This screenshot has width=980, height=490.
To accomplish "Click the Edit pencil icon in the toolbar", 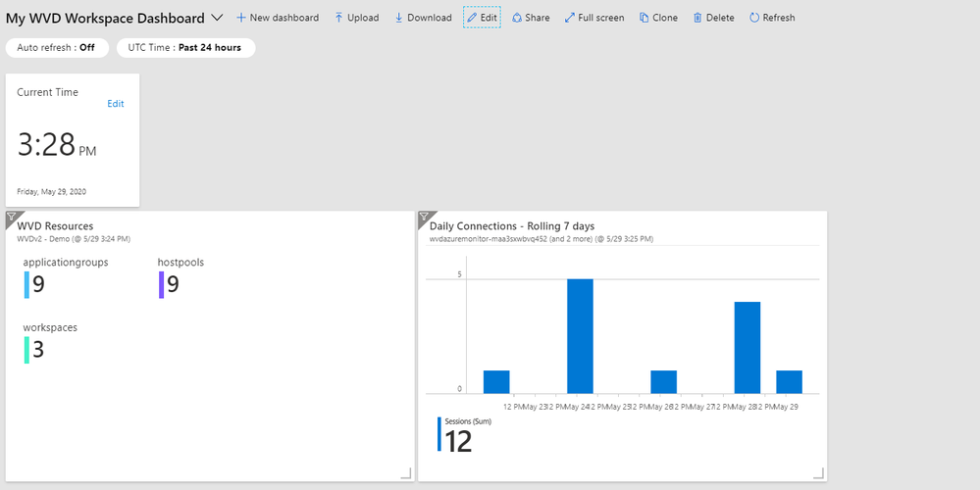I will (473, 18).
